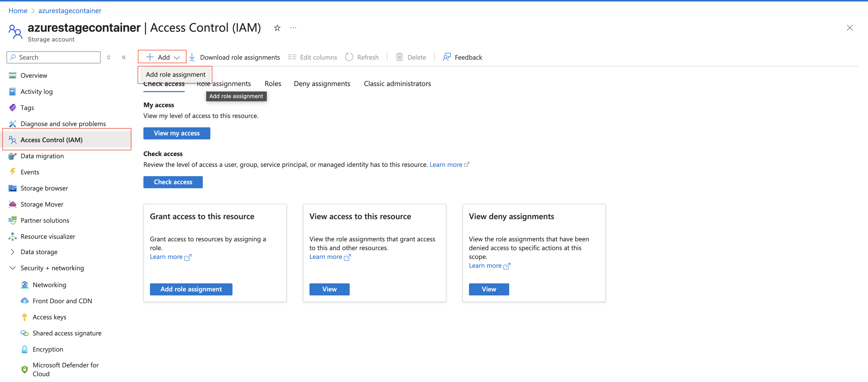Click Resource visualizer hierarchy icon

(x=13, y=237)
